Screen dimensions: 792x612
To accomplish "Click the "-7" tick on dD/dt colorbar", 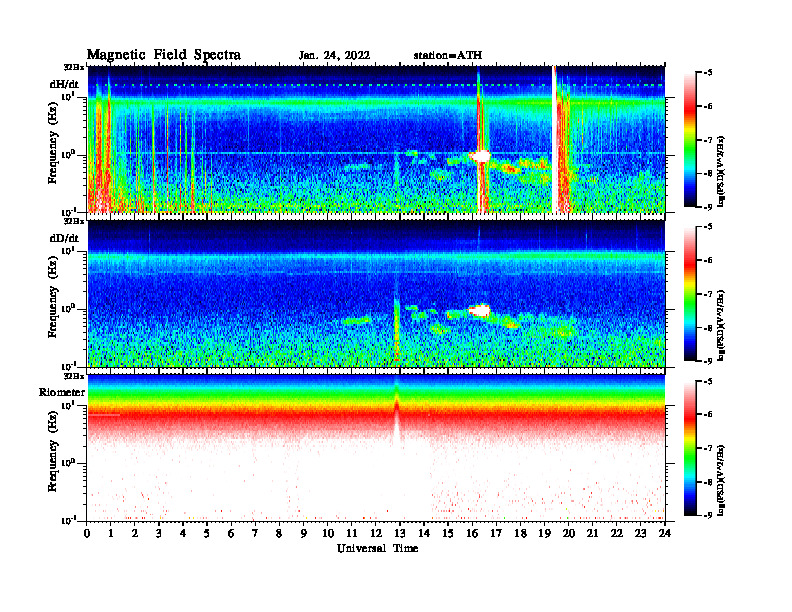I will click(x=708, y=294).
